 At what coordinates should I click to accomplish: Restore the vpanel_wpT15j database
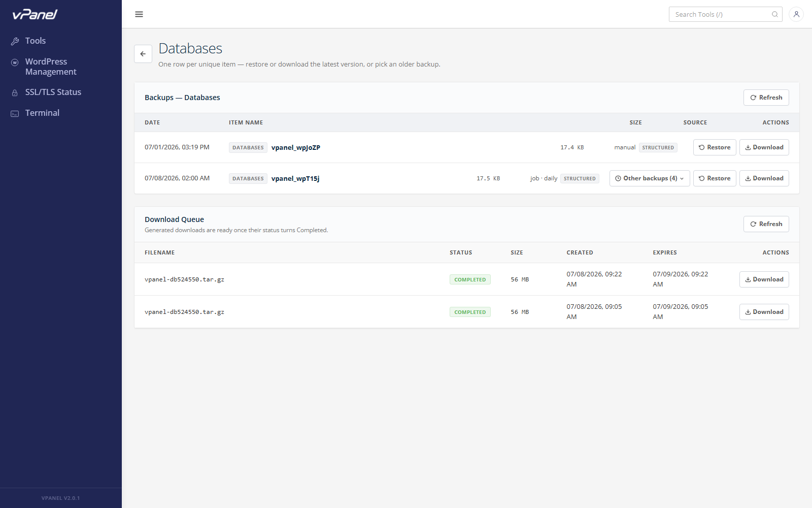[715, 178]
